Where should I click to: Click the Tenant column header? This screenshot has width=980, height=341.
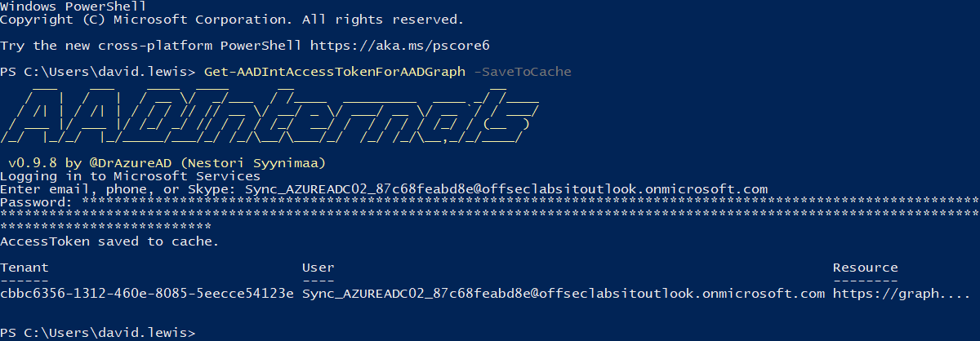(24, 268)
